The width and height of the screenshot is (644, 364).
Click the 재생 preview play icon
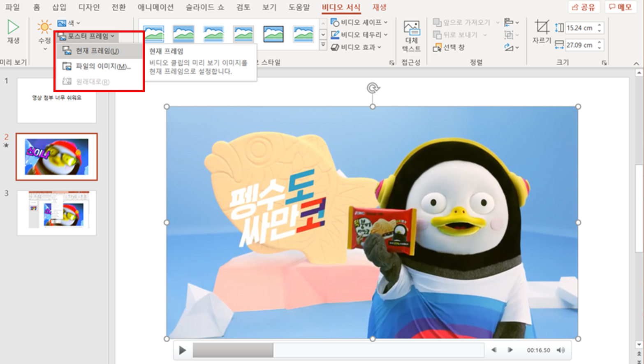tap(13, 28)
